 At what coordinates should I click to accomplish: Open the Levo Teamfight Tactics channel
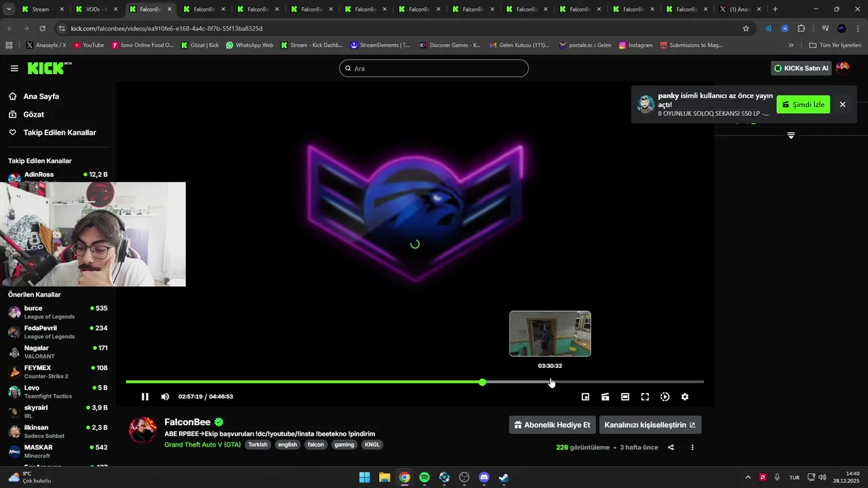point(58,392)
